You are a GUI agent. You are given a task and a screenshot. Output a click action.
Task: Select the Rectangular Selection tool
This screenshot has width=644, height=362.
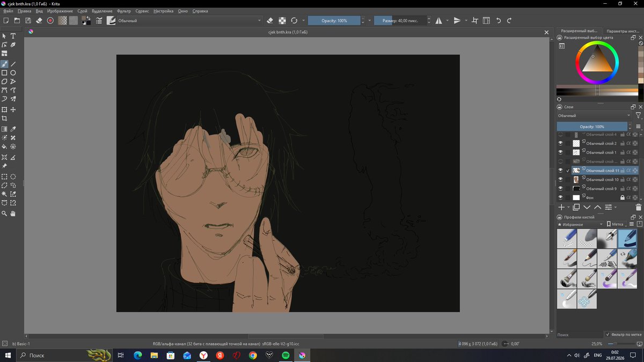4,176
